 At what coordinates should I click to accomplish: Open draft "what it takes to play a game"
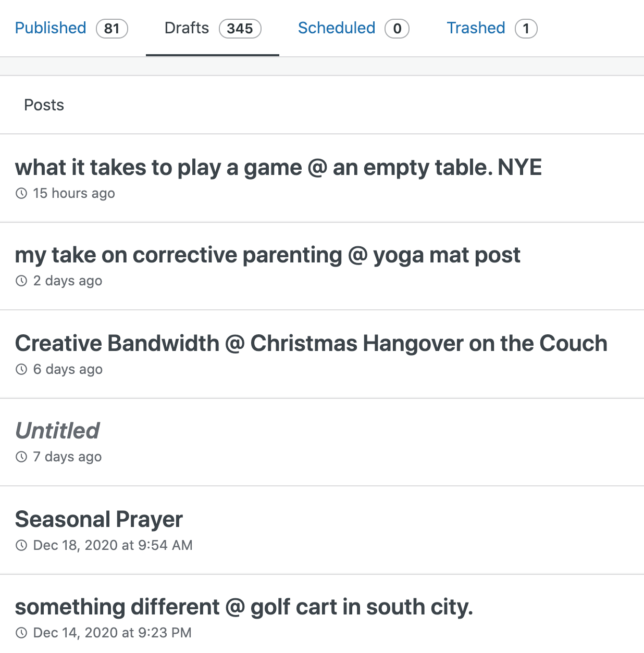(278, 168)
